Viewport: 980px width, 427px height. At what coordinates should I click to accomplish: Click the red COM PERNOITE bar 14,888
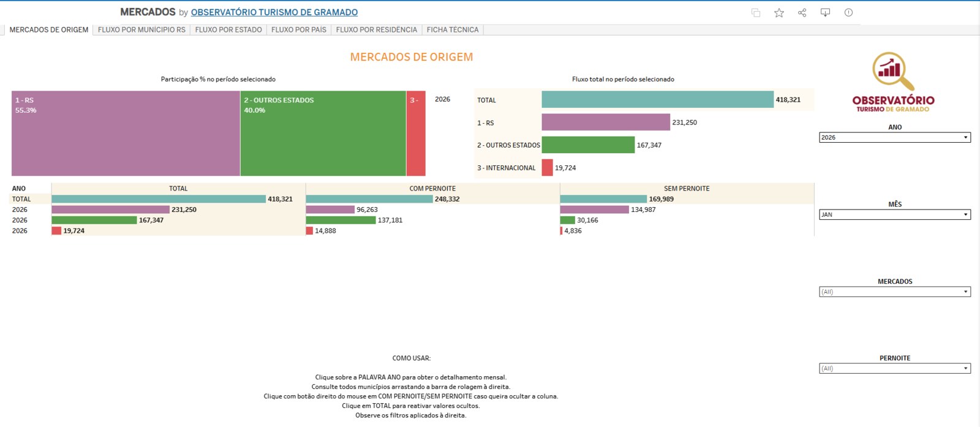(x=309, y=231)
